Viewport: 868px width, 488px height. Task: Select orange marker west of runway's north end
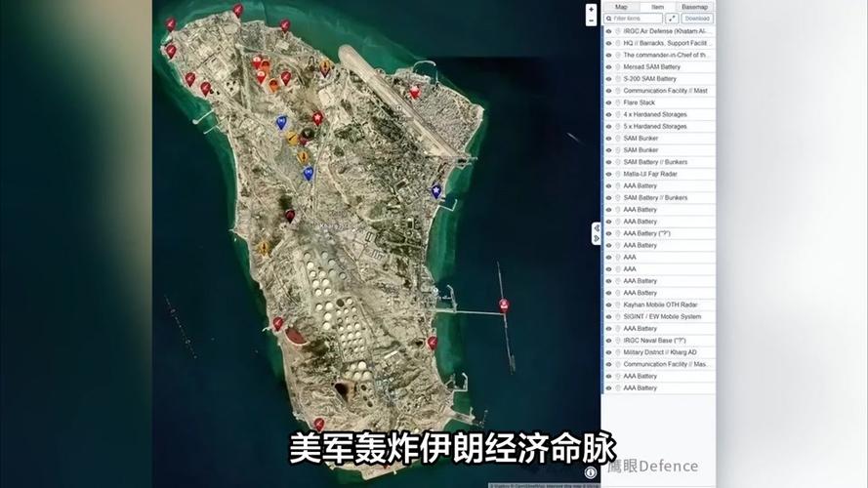point(325,67)
